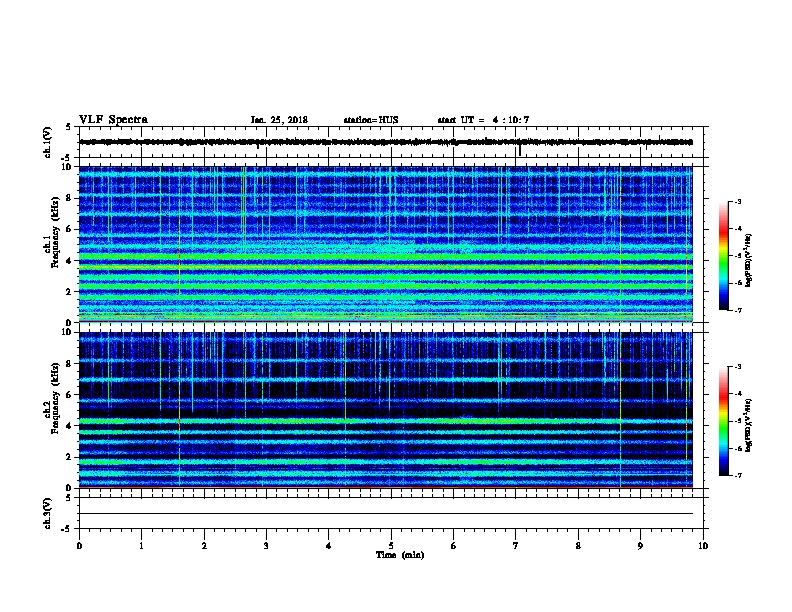Viewport: 792px width, 612px height.
Task: Click the "-7" tick on ch.1 colorbar
Action: [x=737, y=310]
